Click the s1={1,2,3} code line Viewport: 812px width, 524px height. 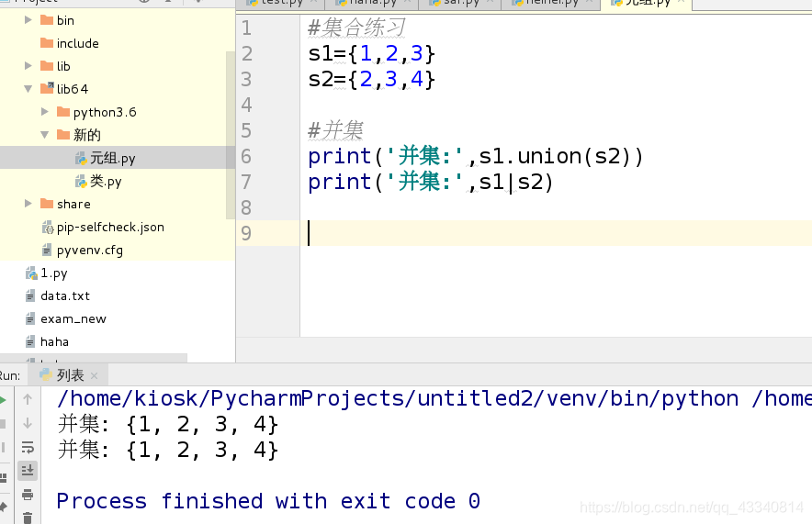coord(371,54)
